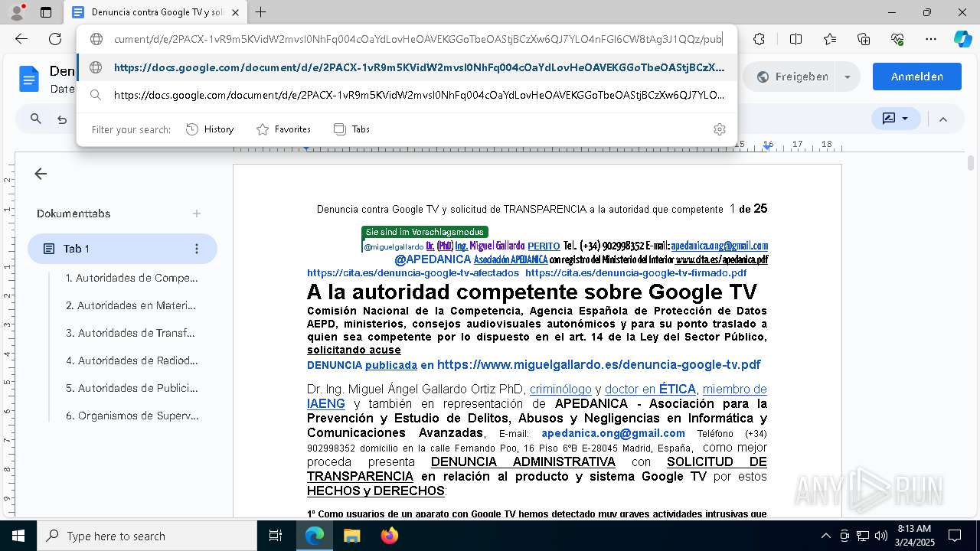Click the criminólogo hyperlink
Image resolution: width=980 pixels, height=551 pixels.
pyautogui.click(x=560, y=389)
